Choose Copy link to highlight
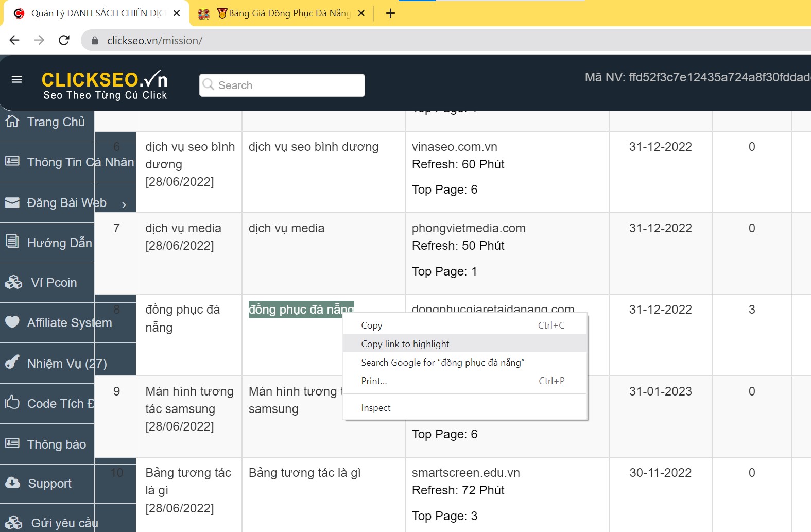Screen dimensions: 811x532 405,344
